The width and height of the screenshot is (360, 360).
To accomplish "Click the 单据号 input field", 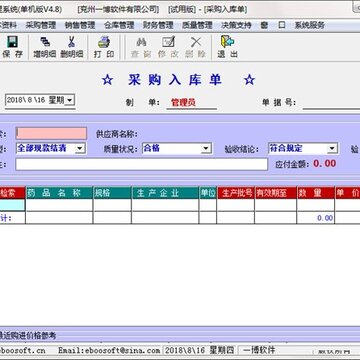I will [x=331, y=103].
